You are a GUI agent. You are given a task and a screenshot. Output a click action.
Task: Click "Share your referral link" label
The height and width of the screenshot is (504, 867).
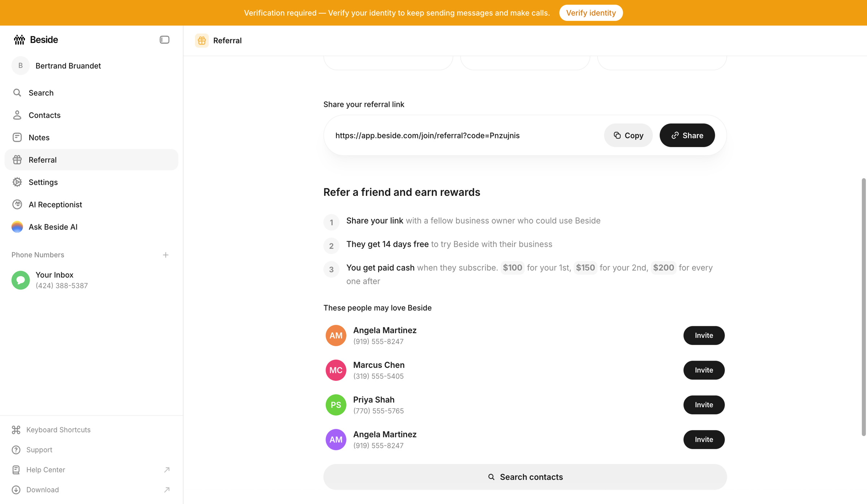pos(364,104)
